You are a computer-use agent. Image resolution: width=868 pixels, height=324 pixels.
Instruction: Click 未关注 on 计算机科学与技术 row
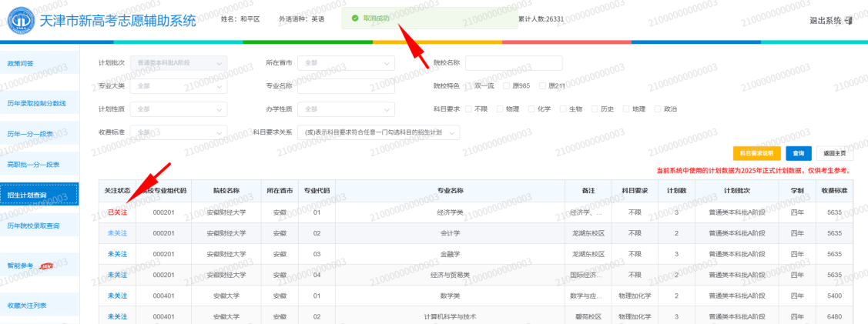point(117,317)
